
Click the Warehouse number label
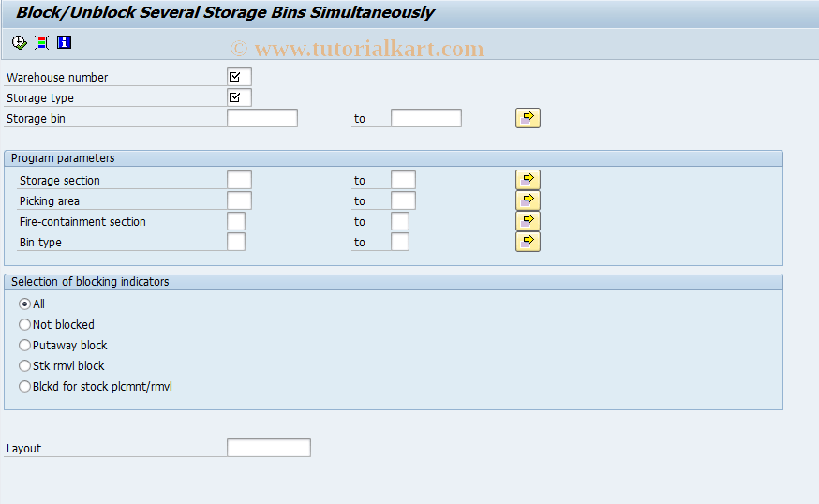point(57,78)
